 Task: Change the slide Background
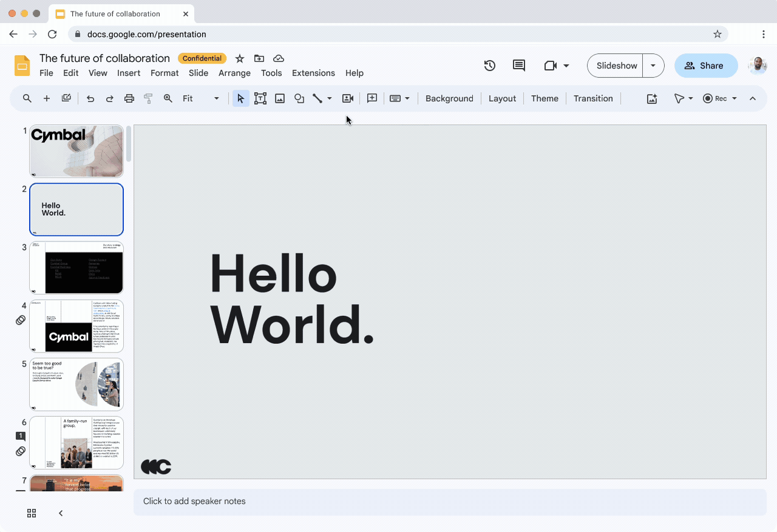[x=449, y=98]
